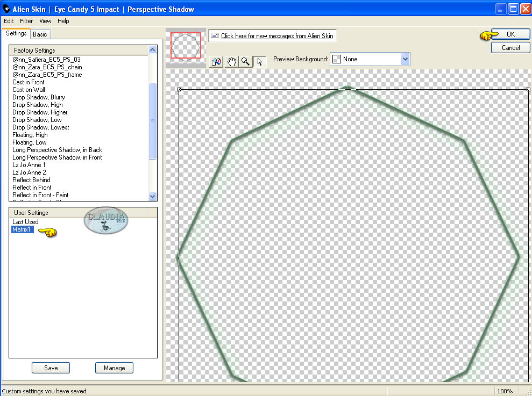Select preset @nn_Zara_EC5_PS_chain
This screenshot has width=532, height=396.
tap(47, 67)
